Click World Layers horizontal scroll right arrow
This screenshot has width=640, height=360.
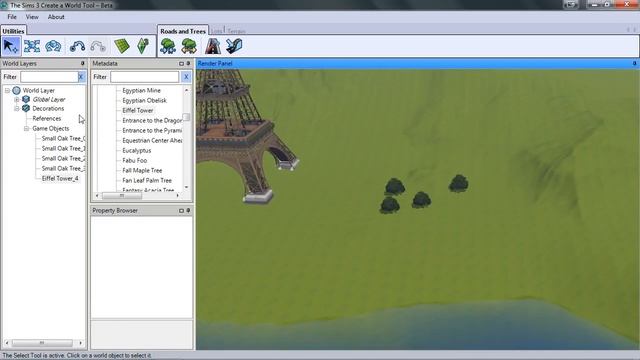(80, 343)
